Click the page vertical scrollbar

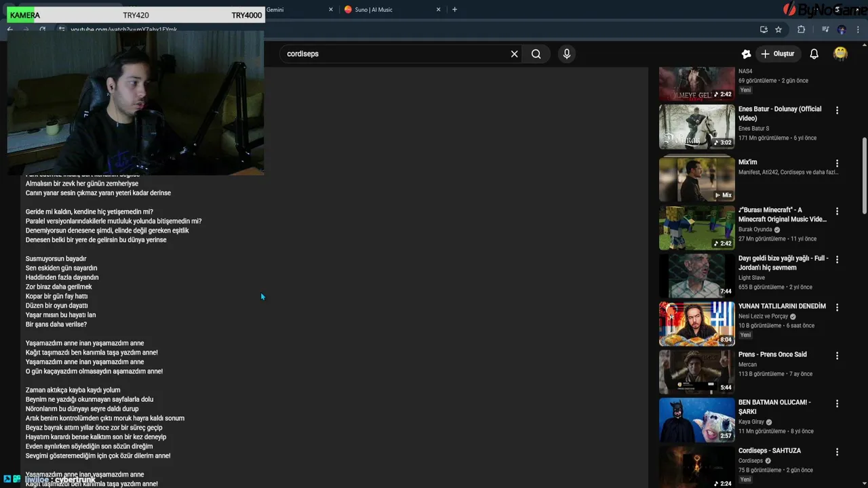[x=864, y=176]
